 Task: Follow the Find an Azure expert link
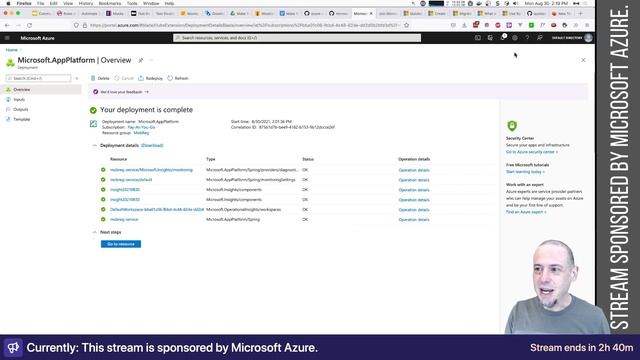click(x=526, y=212)
